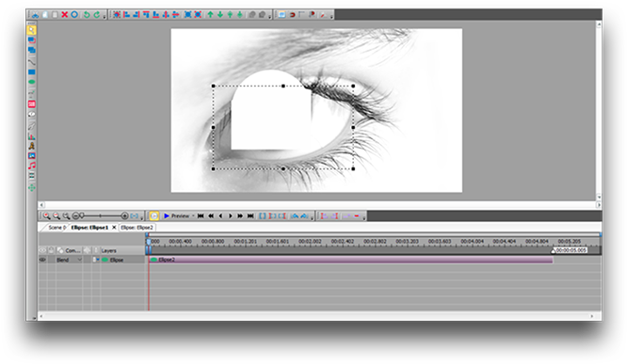627x364 pixels.
Task: Click the canvas vertical scrollbar down arrow
Action: click(x=599, y=197)
